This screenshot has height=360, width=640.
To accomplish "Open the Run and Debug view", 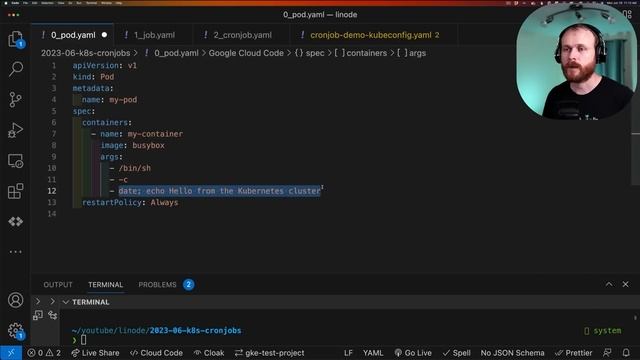I will (x=16, y=130).
